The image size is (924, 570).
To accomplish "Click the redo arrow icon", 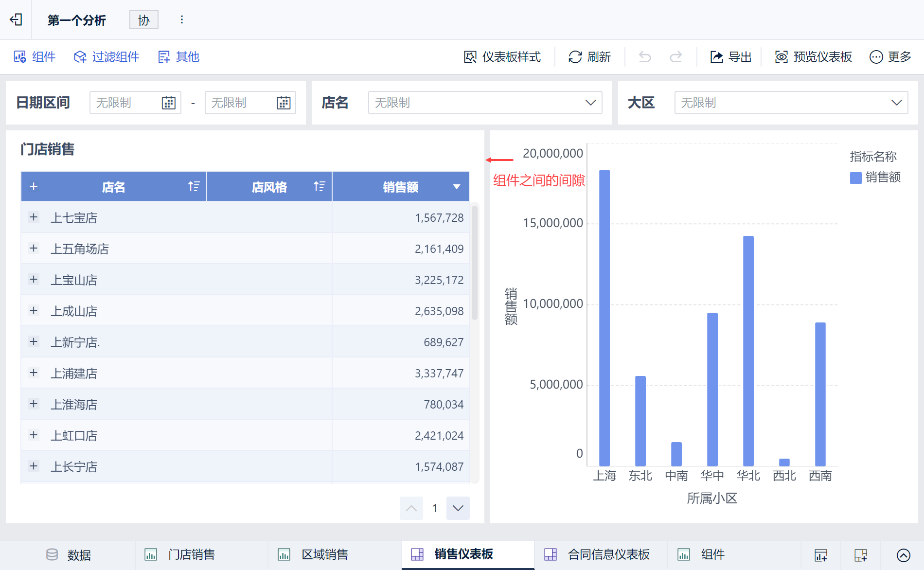I will tap(676, 57).
